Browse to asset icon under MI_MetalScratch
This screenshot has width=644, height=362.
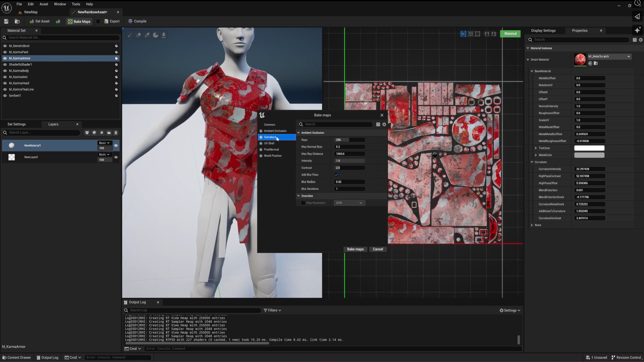(596, 63)
